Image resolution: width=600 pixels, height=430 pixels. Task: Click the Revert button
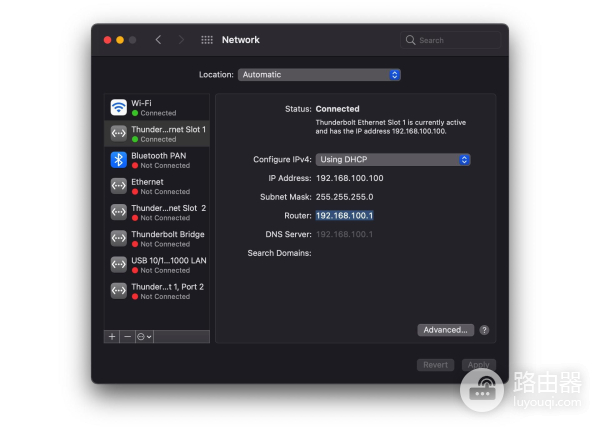click(x=435, y=365)
